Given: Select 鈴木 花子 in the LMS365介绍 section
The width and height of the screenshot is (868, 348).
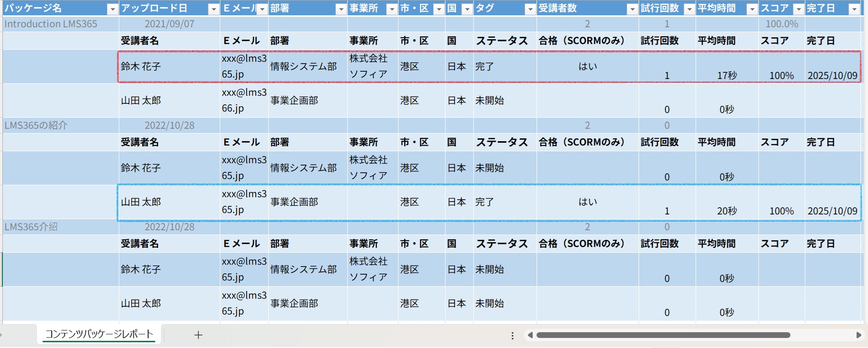Looking at the screenshot, I should click(170, 269).
